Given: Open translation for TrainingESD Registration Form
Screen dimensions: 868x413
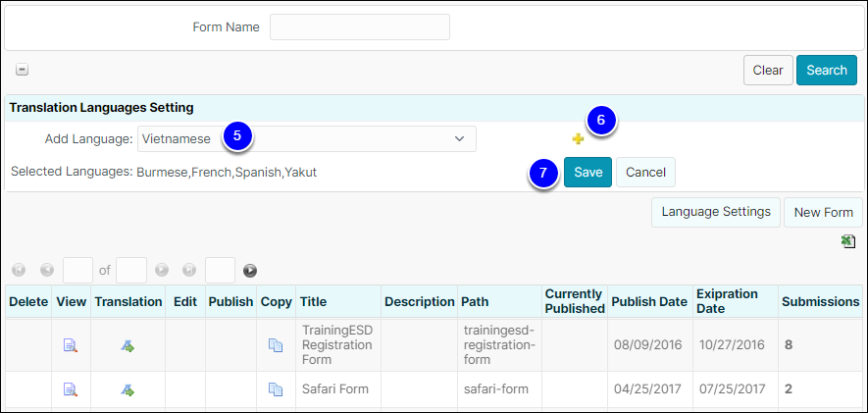Looking at the screenshot, I should [x=128, y=346].
